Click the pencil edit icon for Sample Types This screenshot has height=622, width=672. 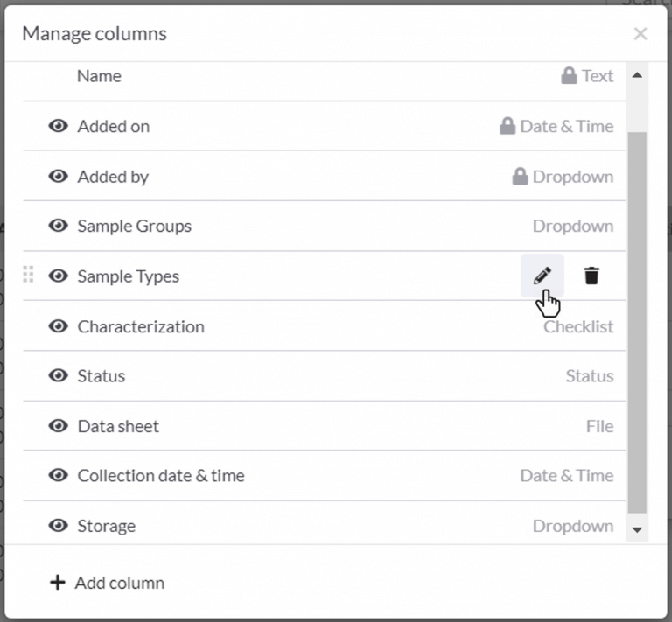pos(542,276)
